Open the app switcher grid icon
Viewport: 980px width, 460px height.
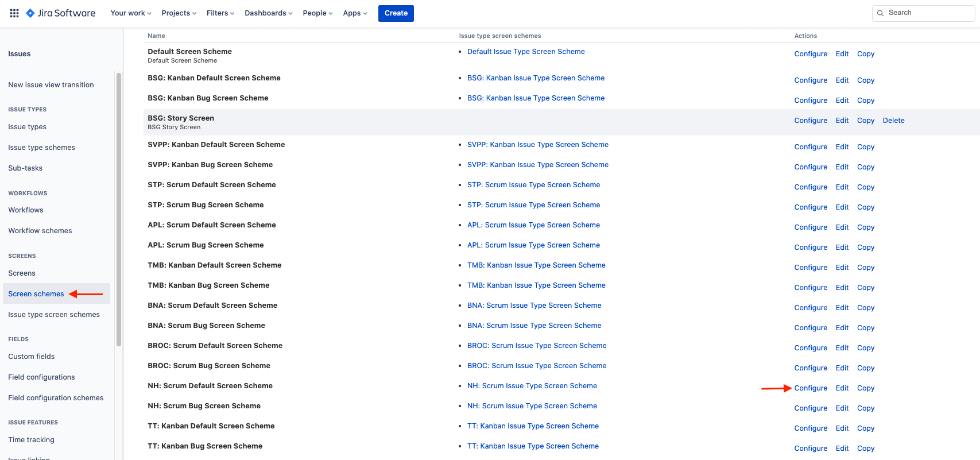14,13
